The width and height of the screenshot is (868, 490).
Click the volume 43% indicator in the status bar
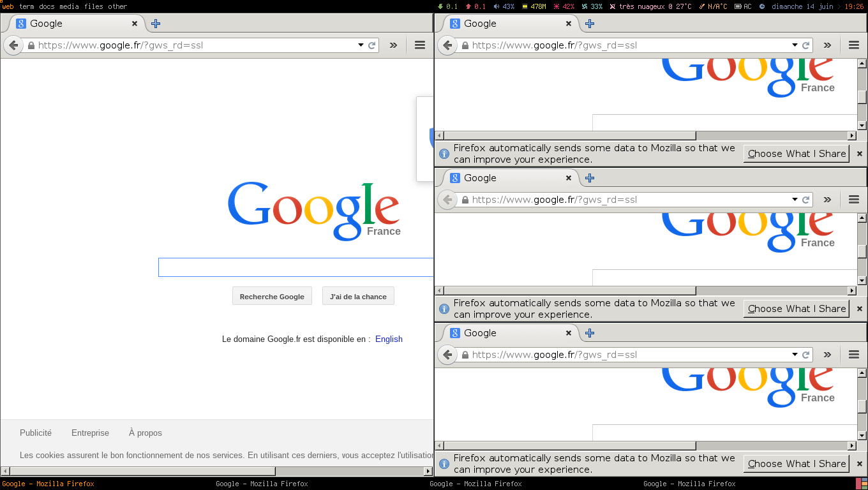tap(504, 6)
